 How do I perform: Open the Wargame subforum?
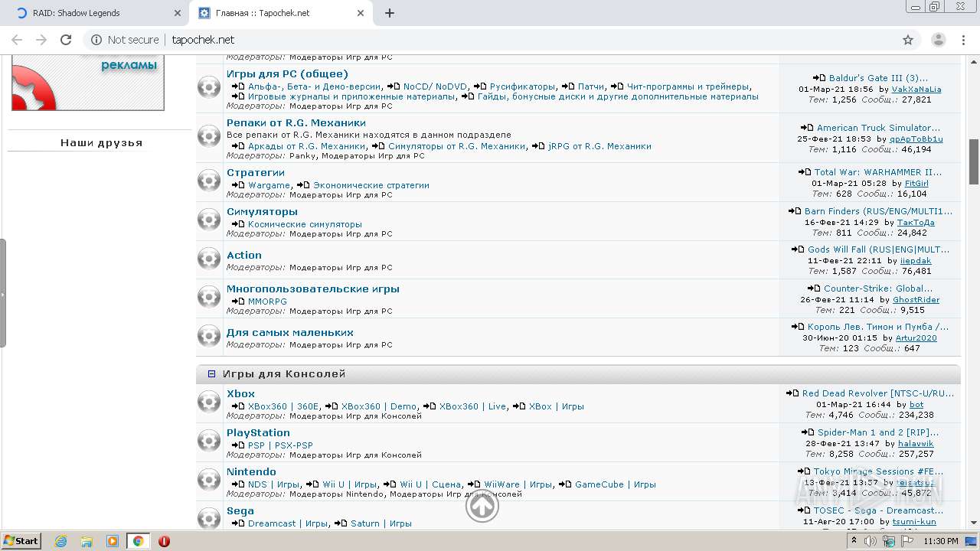pos(269,185)
